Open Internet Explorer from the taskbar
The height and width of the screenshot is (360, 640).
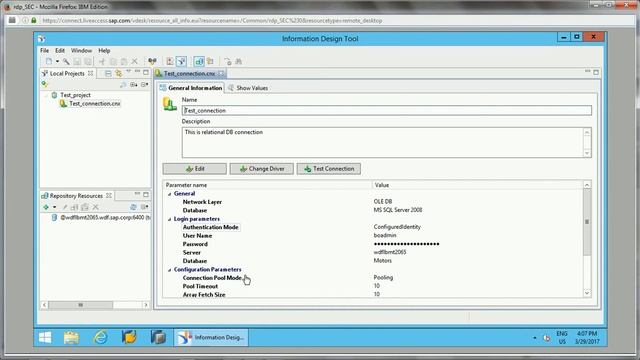(100, 338)
